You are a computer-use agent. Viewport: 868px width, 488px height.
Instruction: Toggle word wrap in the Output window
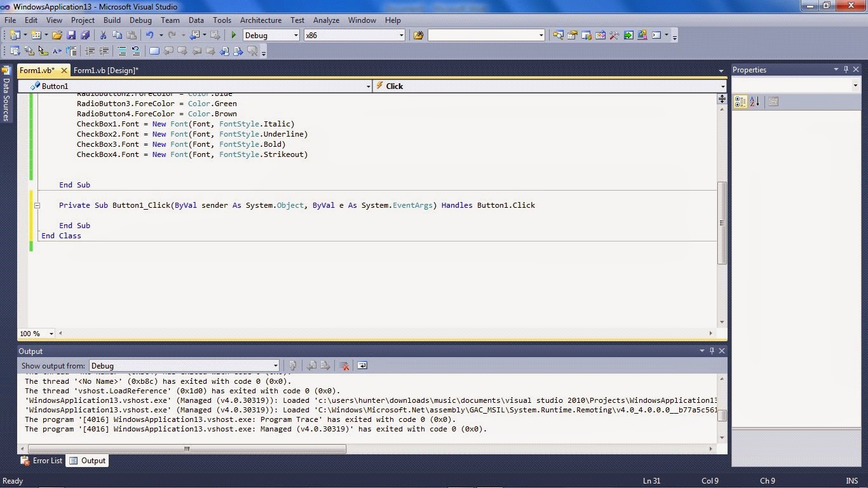coord(362,366)
